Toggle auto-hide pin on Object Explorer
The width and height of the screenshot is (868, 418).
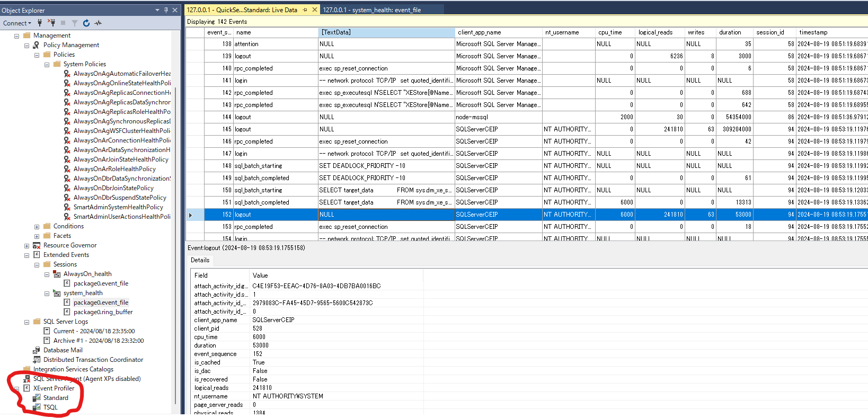point(166,10)
